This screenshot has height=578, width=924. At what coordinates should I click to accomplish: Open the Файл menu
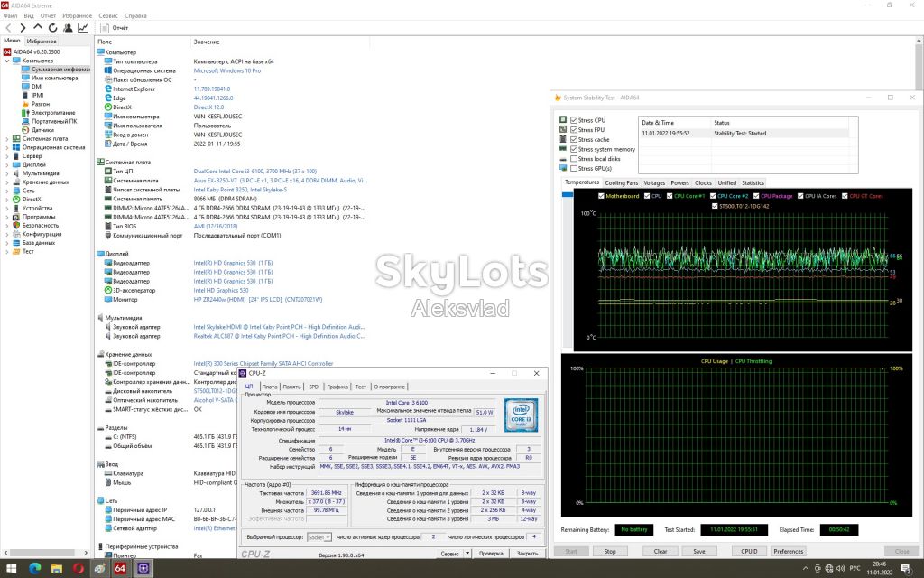pyautogui.click(x=10, y=16)
